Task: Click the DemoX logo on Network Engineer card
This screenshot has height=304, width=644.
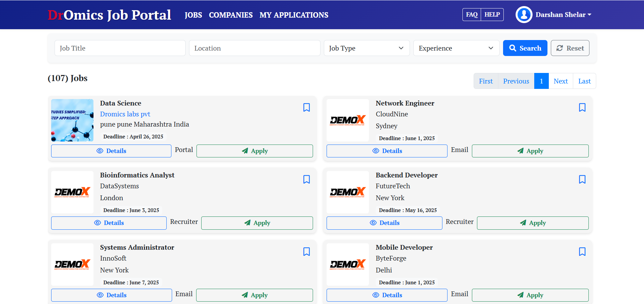Action: [x=348, y=120]
